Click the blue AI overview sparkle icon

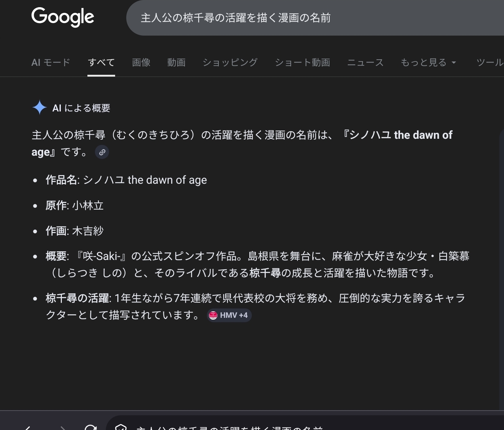click(39, 107)
